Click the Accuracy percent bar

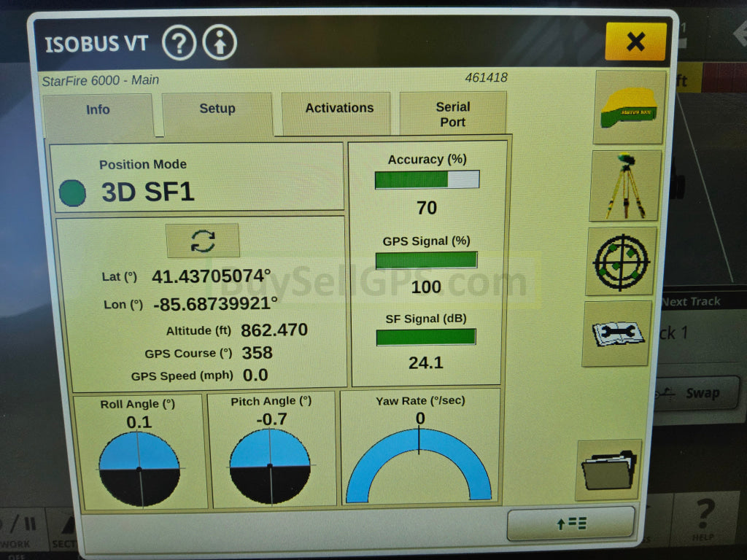(x=427, y=179)
